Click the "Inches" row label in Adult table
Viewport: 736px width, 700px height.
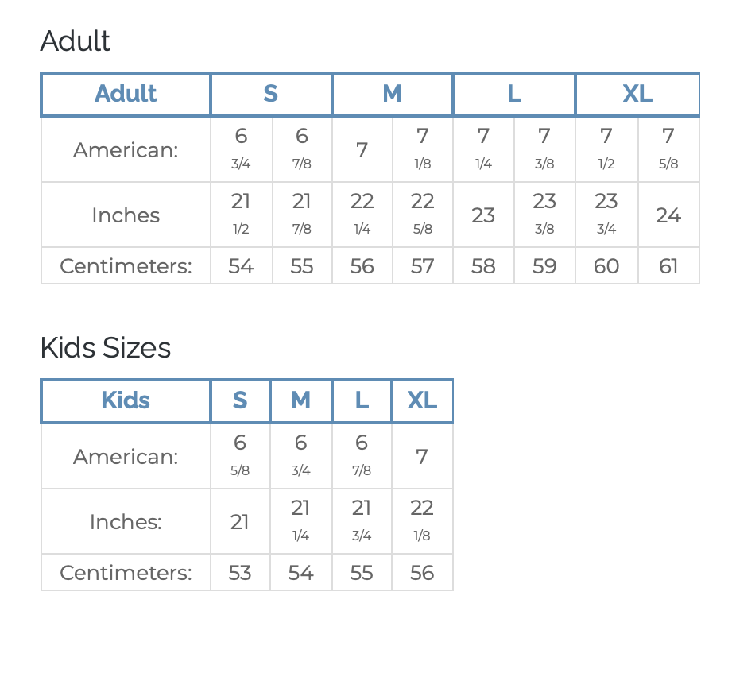click(x=126, y=215)
